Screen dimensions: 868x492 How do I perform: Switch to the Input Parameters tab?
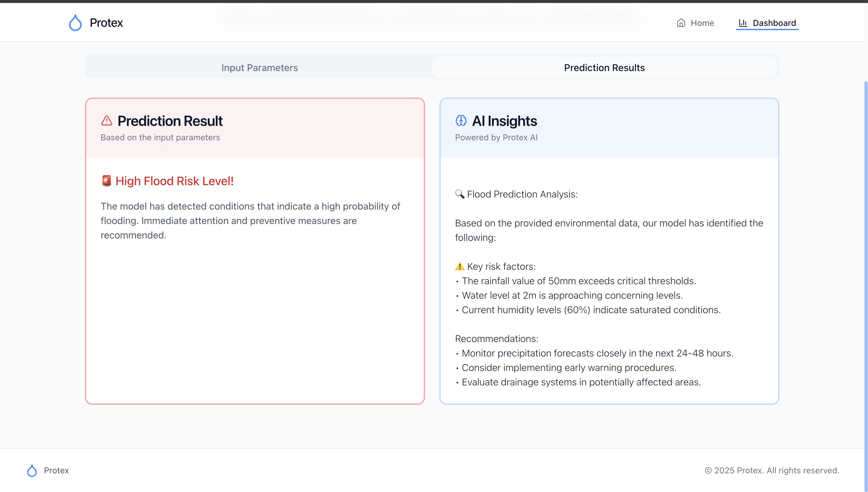259,67
